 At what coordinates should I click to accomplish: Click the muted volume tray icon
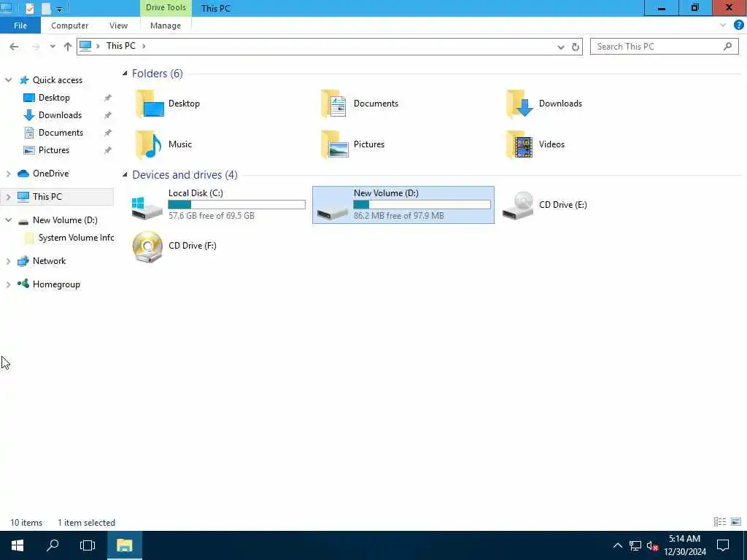pyautogui.click(x=652, y=545)
